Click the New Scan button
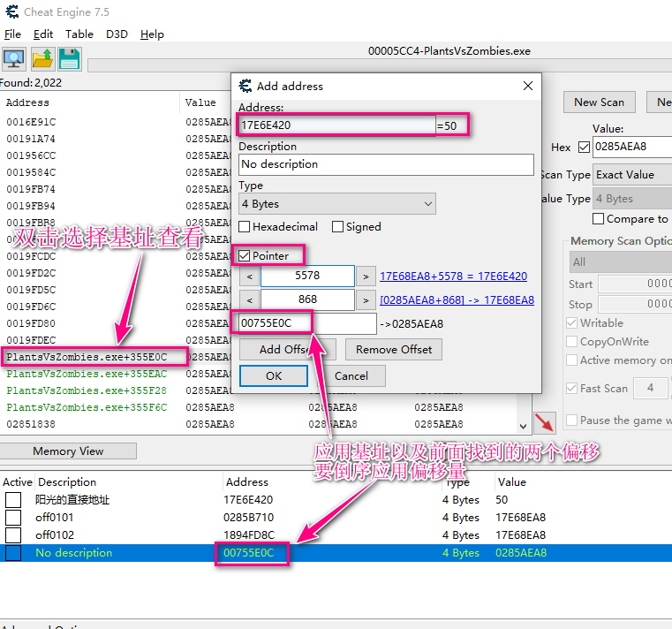 coord(599,102)
